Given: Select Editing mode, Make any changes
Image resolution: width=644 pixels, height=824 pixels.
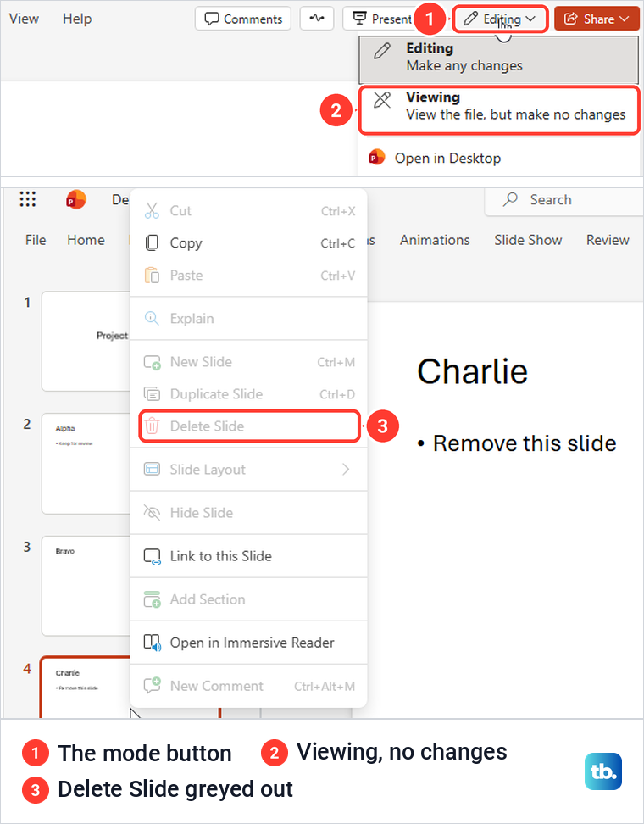Looking at the screenshot, I should (x=499, y=59).
